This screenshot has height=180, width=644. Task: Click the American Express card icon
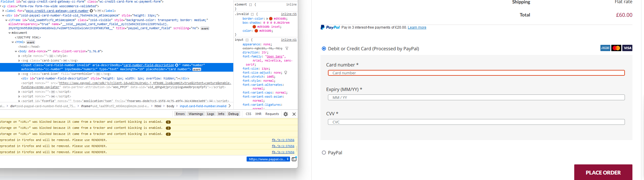click(x=605, y=48)
